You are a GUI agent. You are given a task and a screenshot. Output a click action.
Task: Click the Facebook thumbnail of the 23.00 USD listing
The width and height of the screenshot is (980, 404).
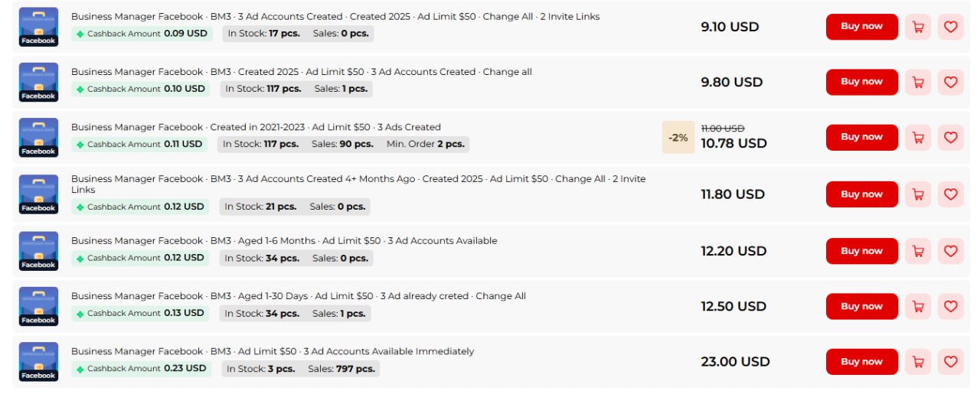pos(38,362)
